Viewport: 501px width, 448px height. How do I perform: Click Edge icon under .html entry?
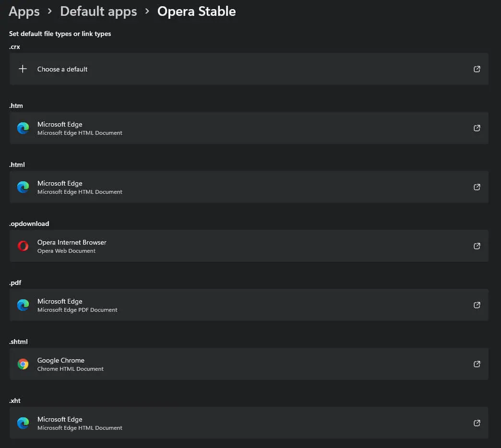[23, 187]
